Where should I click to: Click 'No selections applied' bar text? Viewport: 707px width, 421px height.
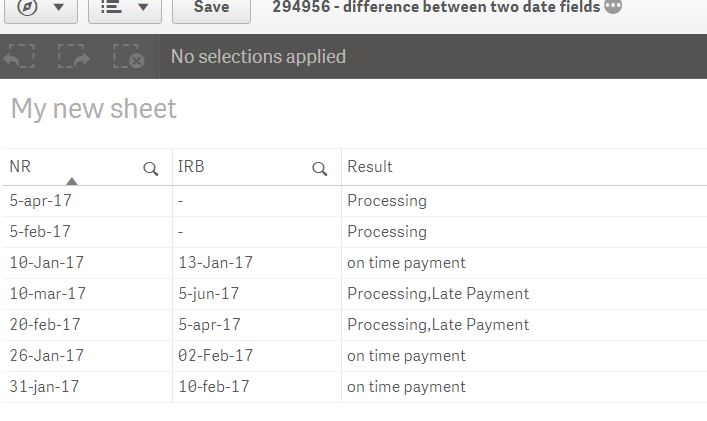pos(258,57)
